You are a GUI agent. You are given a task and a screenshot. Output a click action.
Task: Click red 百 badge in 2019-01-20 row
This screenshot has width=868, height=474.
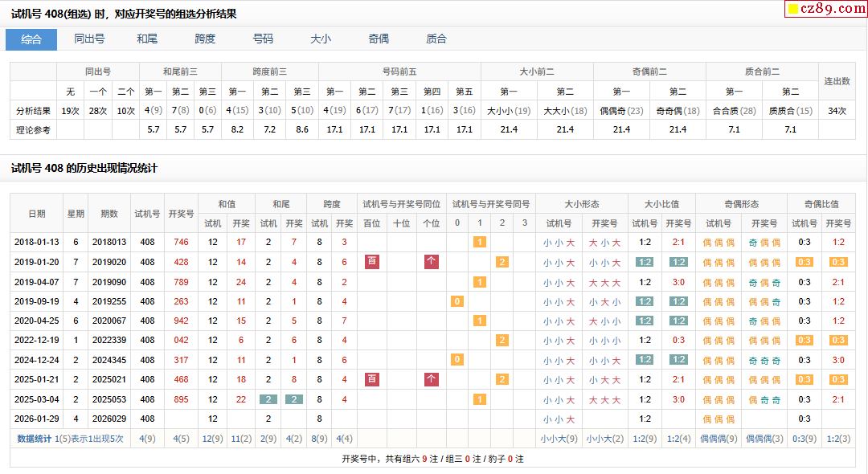click(x=371, y=261)
